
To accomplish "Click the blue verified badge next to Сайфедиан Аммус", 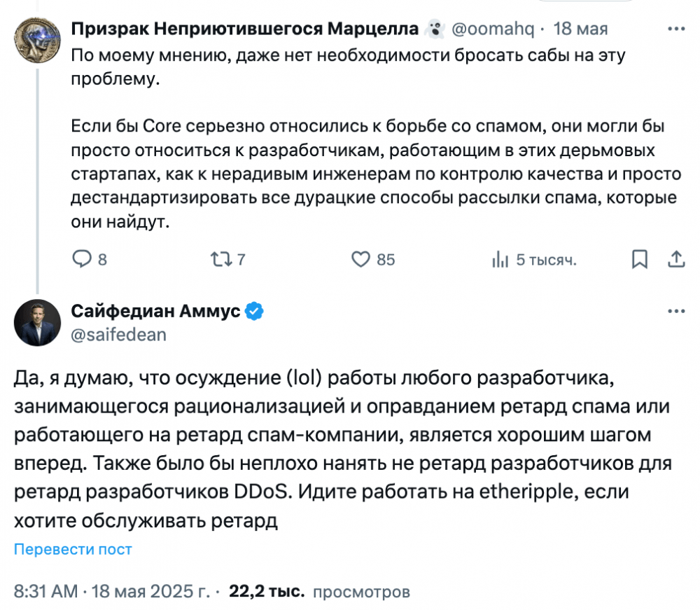I will [x=254, y=311].
